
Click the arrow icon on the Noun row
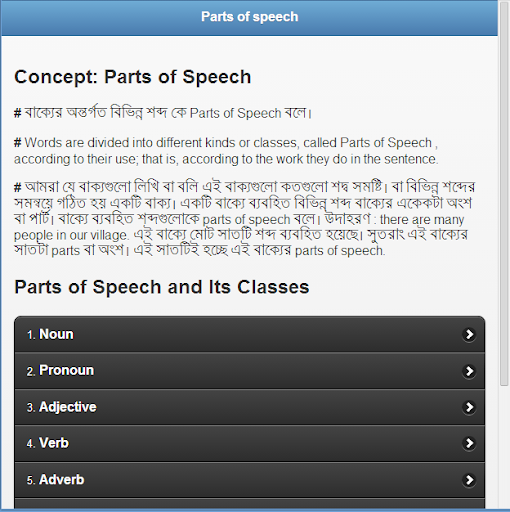(469, 334)
